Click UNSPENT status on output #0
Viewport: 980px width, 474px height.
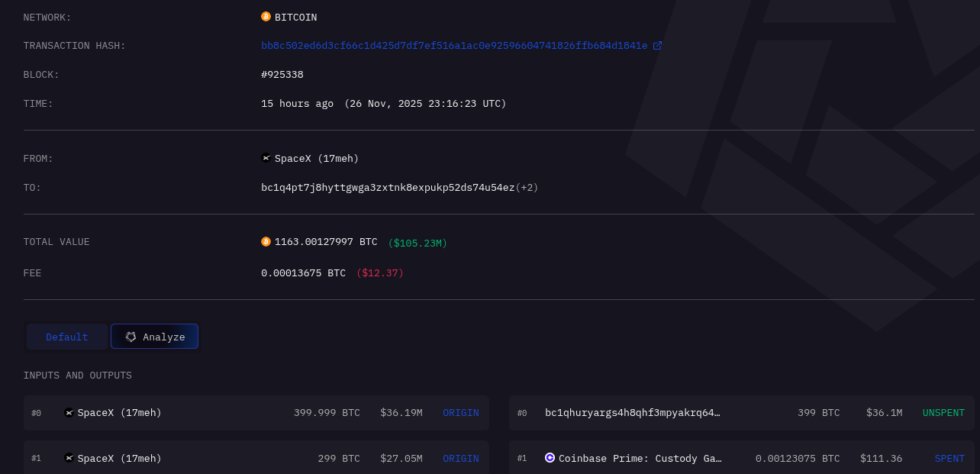tap(943, 413)
